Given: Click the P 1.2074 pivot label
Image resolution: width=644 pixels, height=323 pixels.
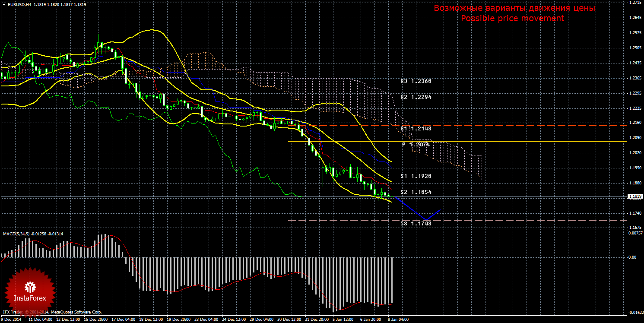Looking at the screenshot, I should tap(416, 145).
